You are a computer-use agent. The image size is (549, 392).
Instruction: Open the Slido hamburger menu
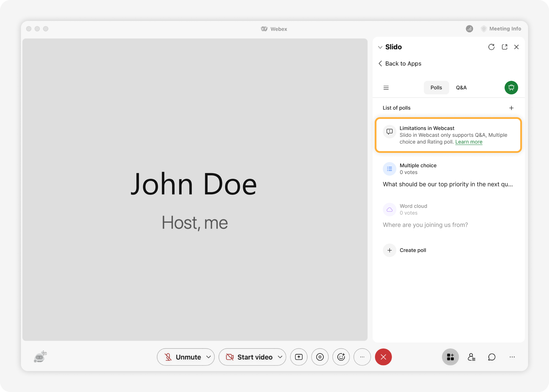point(386,88)
